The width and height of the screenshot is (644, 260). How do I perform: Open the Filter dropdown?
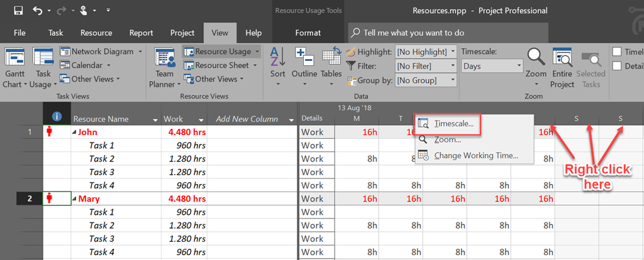[x=425, y=66]
